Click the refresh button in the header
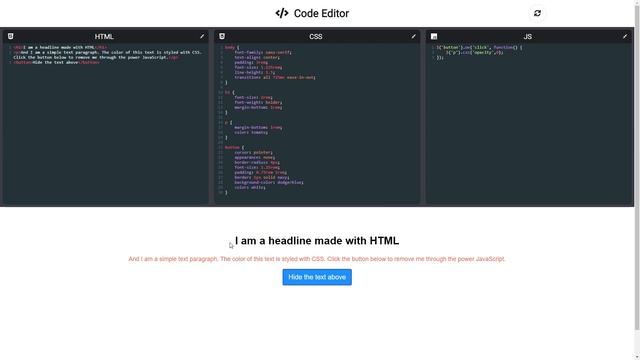 pyautogui.click(x=537, y=13)
